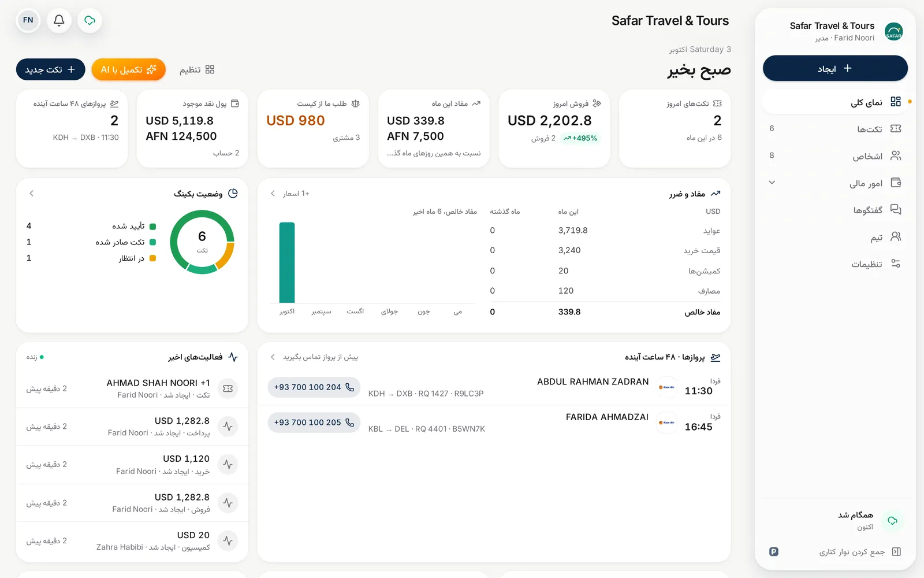Open the پول نقد موجود card
The image size is (924, 578).
(192, 128)
